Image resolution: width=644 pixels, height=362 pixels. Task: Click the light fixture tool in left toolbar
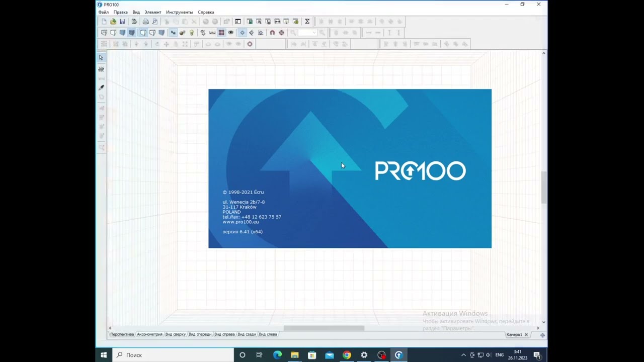pos(101,69)
